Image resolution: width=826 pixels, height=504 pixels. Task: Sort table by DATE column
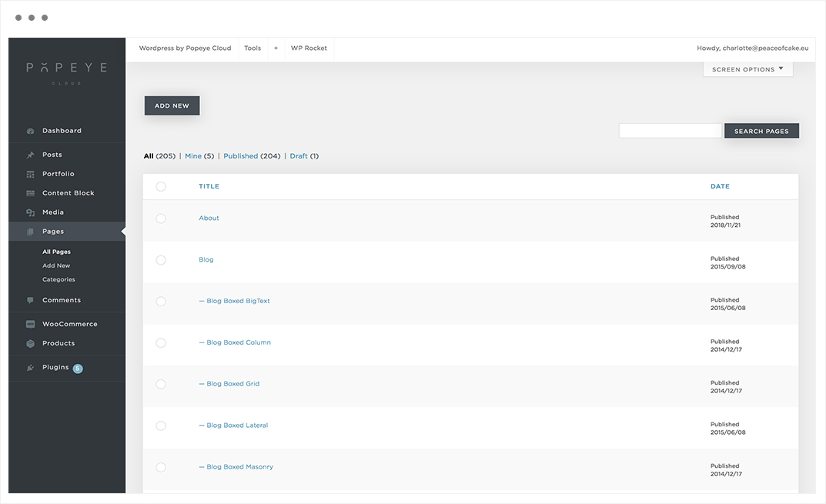(720, 186)
